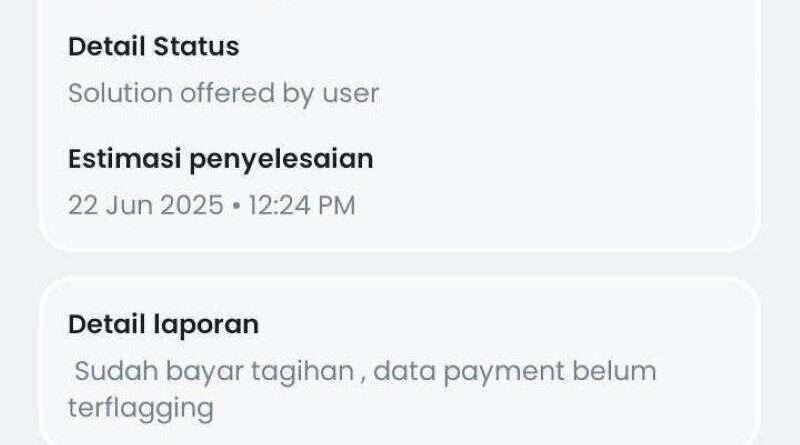Screen dimensions: 800x445
Task: Tap the bullet separator between date and time
Action: [236, 206]
